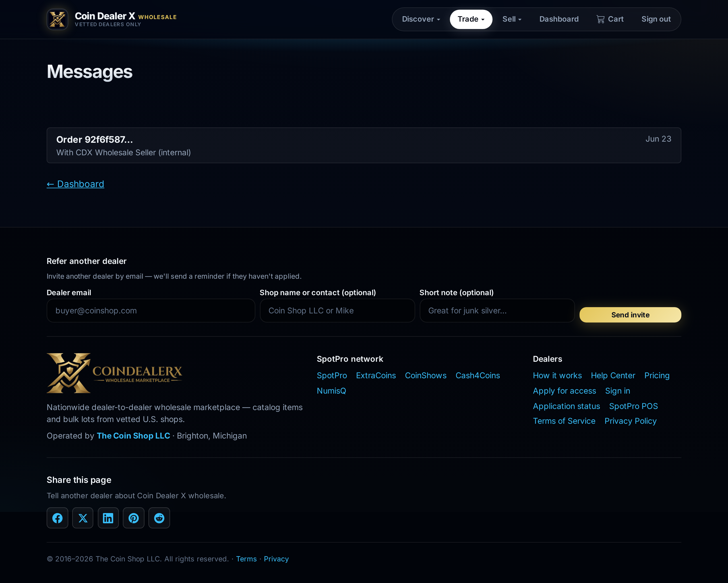The image size is (728, 583).
Task: Go to Dashboard in the top navigation
Action: click(559, 19)
